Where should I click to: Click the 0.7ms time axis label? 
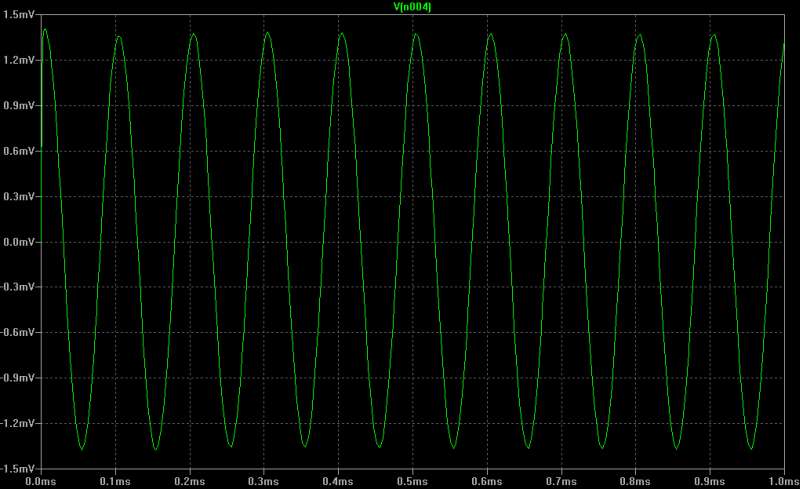coord(561,481)
